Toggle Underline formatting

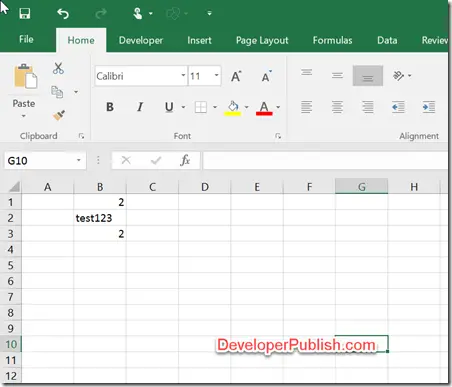[169, 107]
